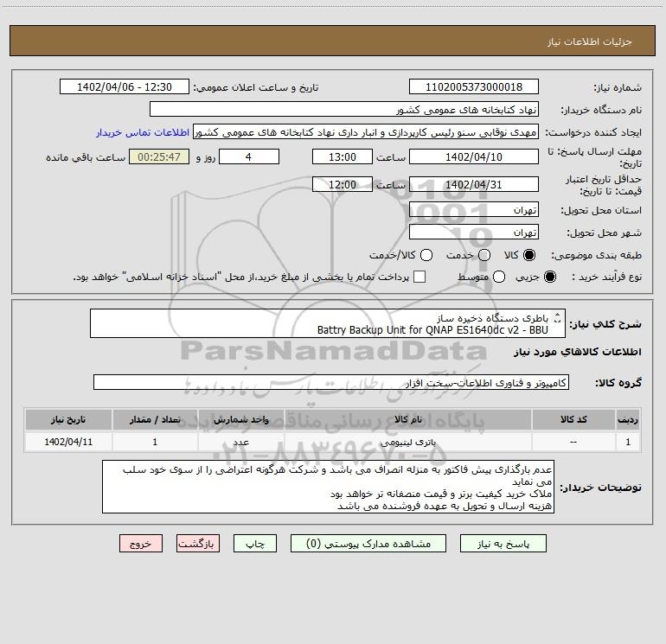The width and height of the screenshot is (666, 644).
Task: Click the deadline time field 13:00
Action: pyautogui.click(x=343, y=156)
